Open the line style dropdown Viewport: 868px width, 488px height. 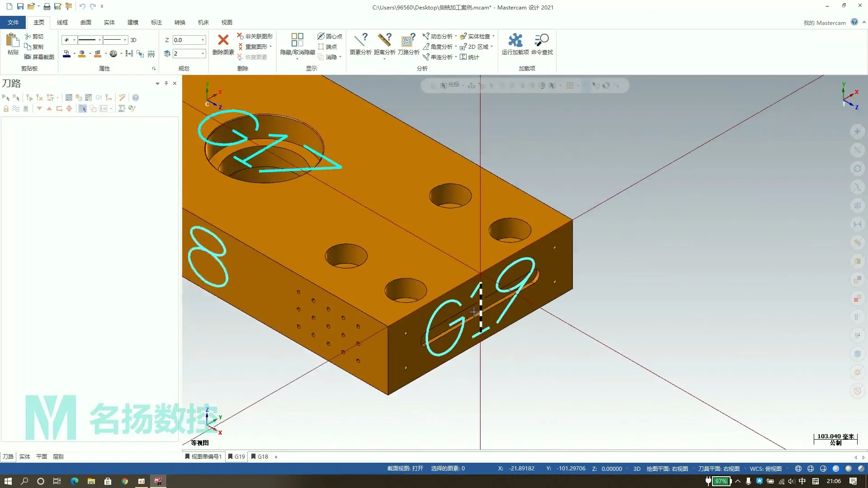[99, 40]
